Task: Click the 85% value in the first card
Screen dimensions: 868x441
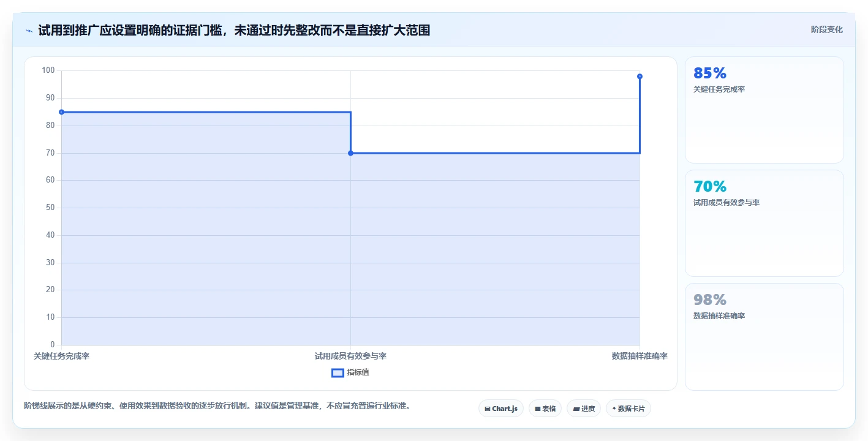Action: [x=710, y=73]
